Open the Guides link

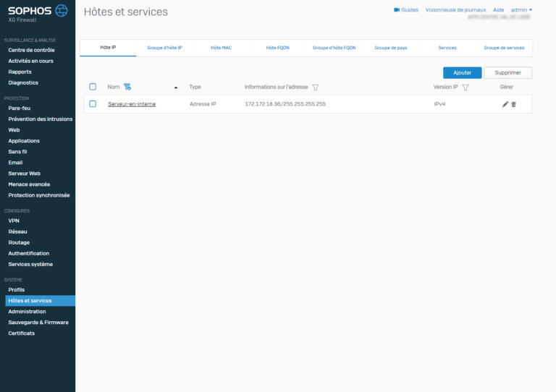point(410,10)
